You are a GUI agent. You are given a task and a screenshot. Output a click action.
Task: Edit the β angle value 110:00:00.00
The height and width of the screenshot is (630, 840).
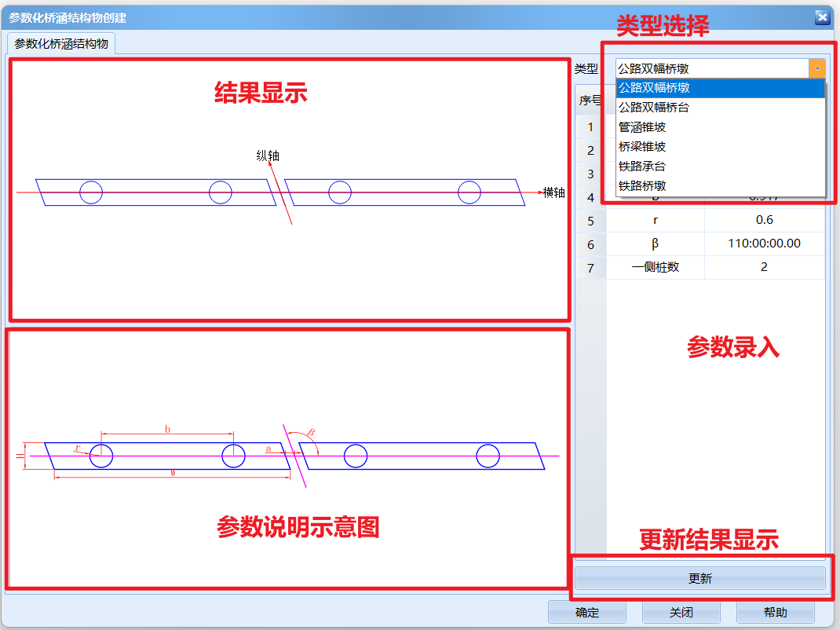tap(764, 244)
